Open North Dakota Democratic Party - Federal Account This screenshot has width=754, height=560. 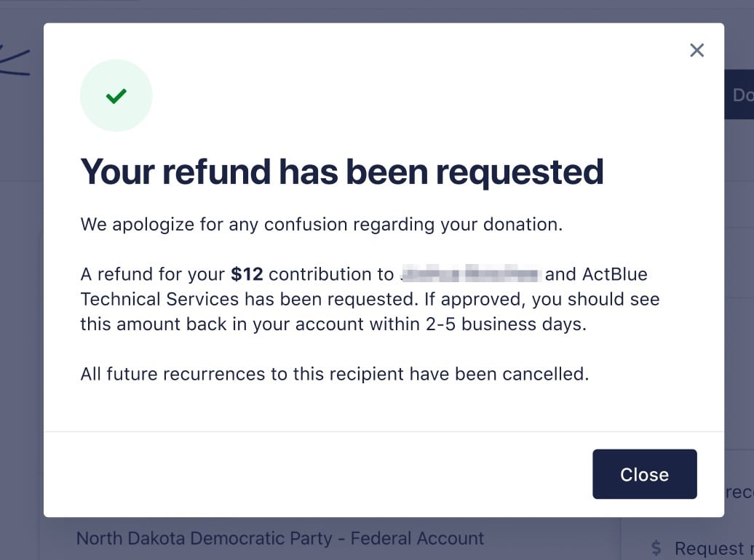pos(279,539)
